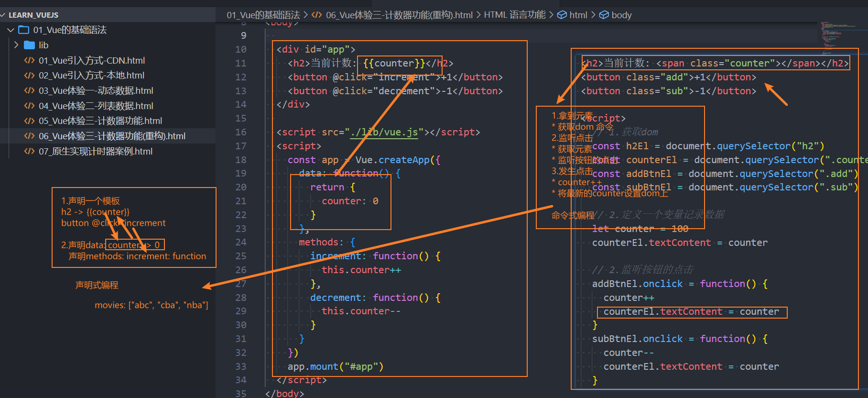Open file 07_原生实现计时器案例.html
This screenshot has height=398, width=868.
(96, 151)
